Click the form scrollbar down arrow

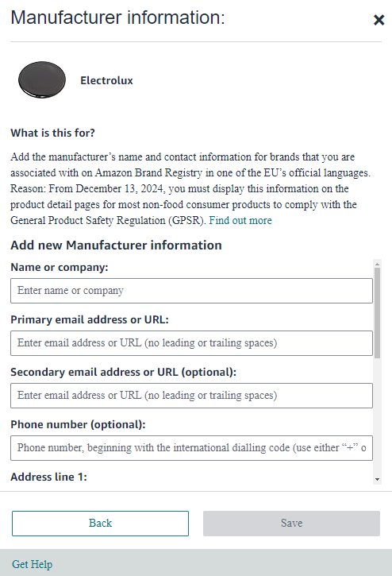377,479
